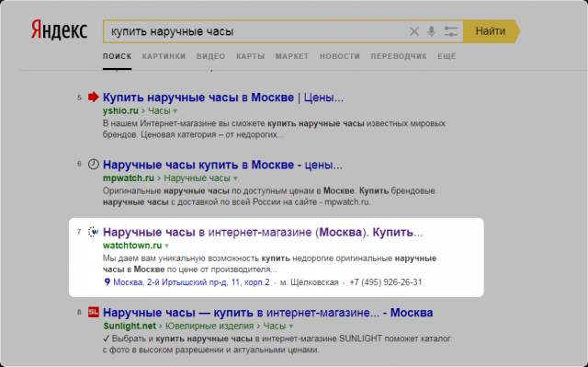
Task: Click the mpwatch.ru domain link
Action: pos(129,178)
